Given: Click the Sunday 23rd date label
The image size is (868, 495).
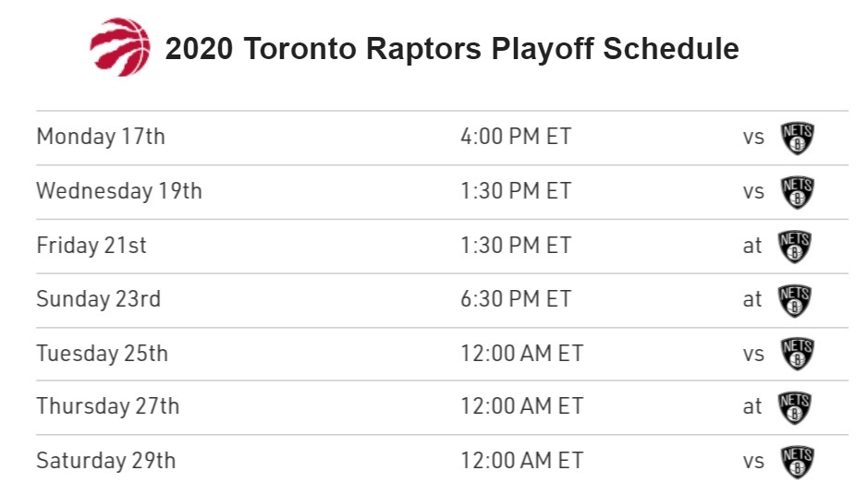Looking at the screenshot, I should coord(98,299).
